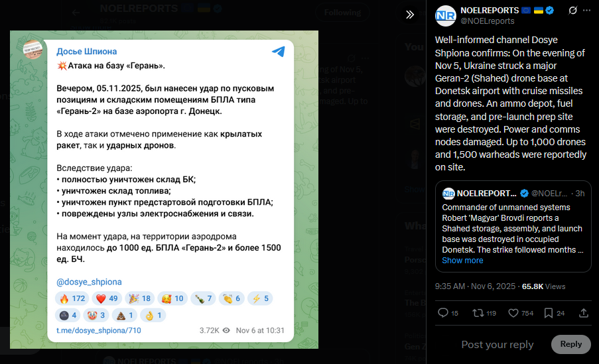Click the poop emoji reaction with 1
This screenshot has height=364, width=599.
(x=125, y=315)
